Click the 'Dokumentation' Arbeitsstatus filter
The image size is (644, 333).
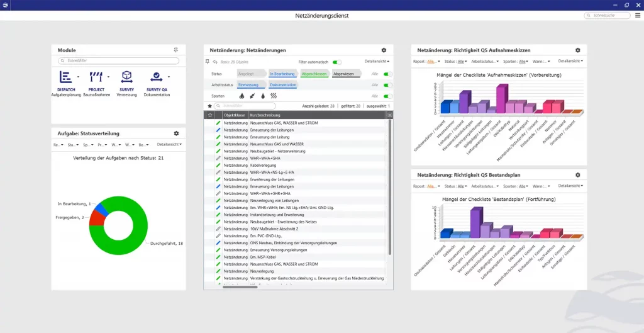pyautogui.click(x=283, y=85)
